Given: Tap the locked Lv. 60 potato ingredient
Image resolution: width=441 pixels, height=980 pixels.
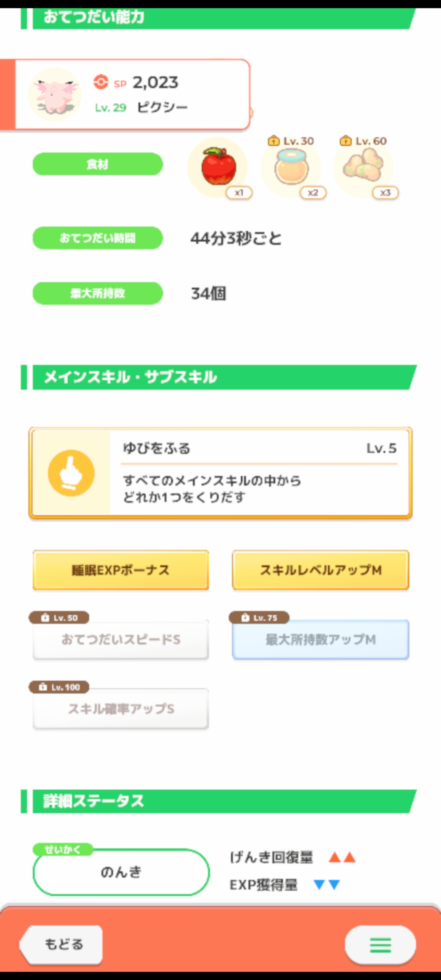Looking at the screenshot, I should pyautogui.click(x=363, y=166).
